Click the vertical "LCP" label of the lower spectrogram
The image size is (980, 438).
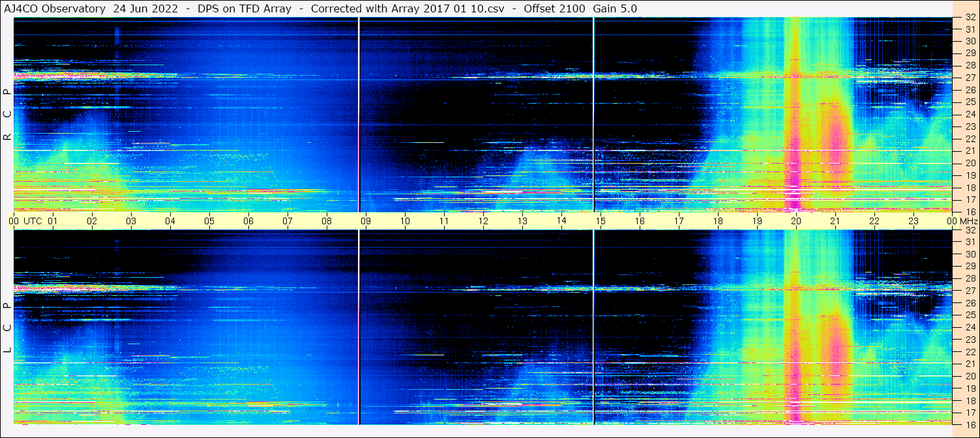pyautogui.click(x=7, y=328)
